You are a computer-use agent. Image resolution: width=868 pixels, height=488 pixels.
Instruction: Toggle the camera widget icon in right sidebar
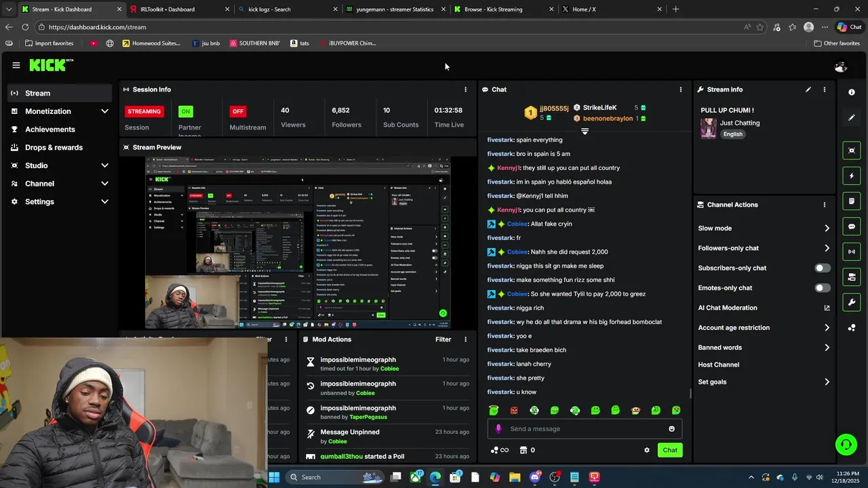tap(852, 277)
